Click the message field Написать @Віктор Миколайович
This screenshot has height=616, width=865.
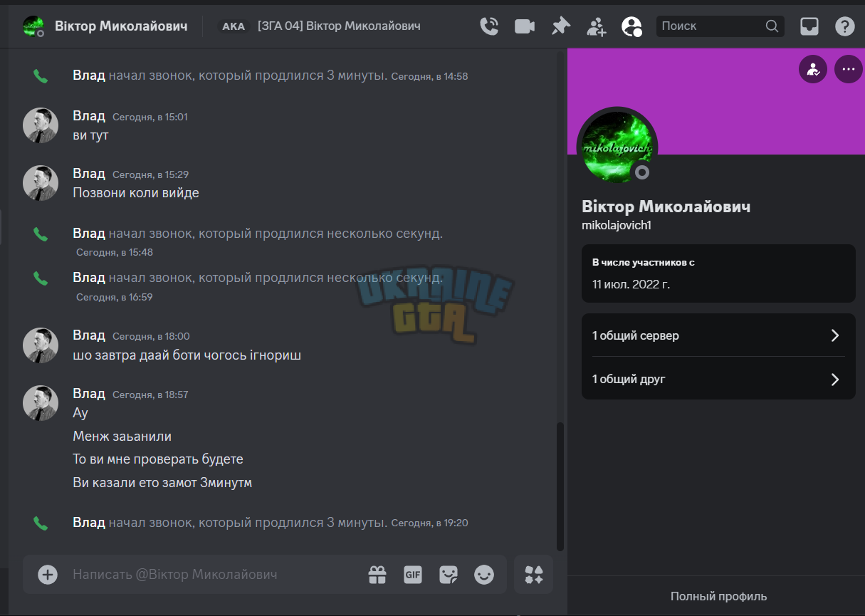point(214,574)
